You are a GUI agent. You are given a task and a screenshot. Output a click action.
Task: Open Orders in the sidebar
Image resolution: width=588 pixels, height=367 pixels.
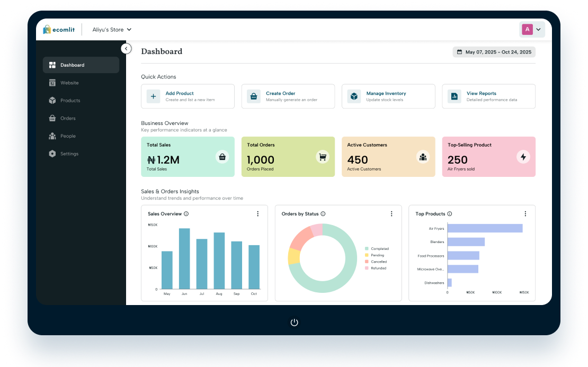[81, 118]
